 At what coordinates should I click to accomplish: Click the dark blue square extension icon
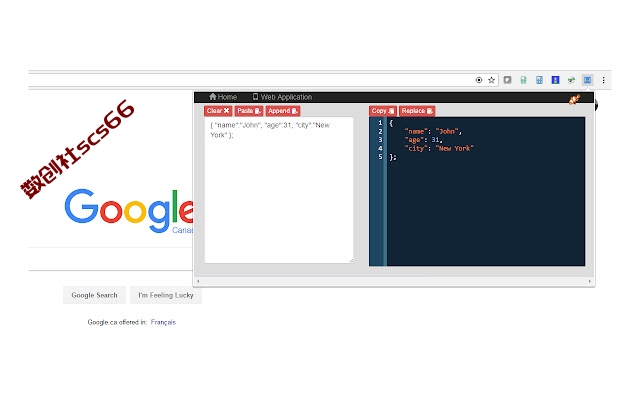click(555, 80)
